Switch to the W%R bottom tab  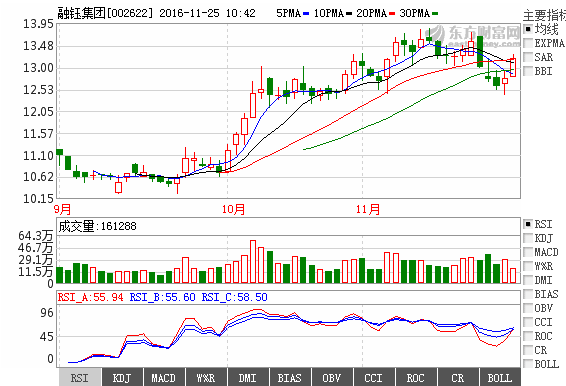(x=206, y=378)
